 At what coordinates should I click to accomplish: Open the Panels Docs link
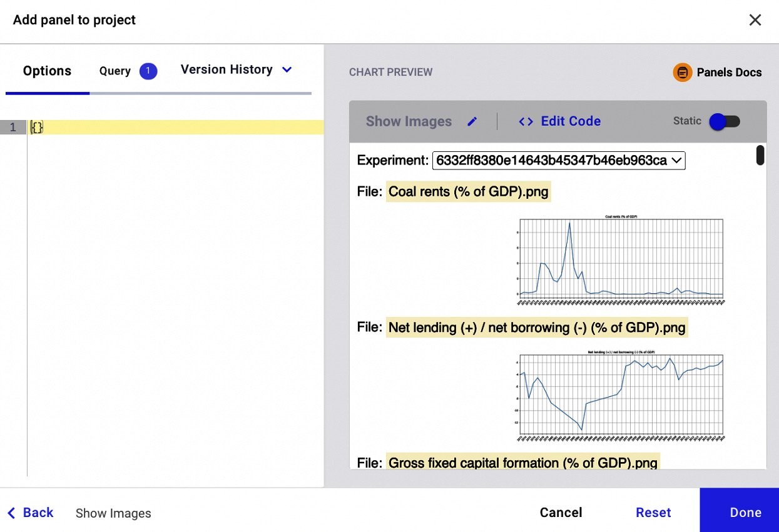pyautogui.click(x=729, y=73)
